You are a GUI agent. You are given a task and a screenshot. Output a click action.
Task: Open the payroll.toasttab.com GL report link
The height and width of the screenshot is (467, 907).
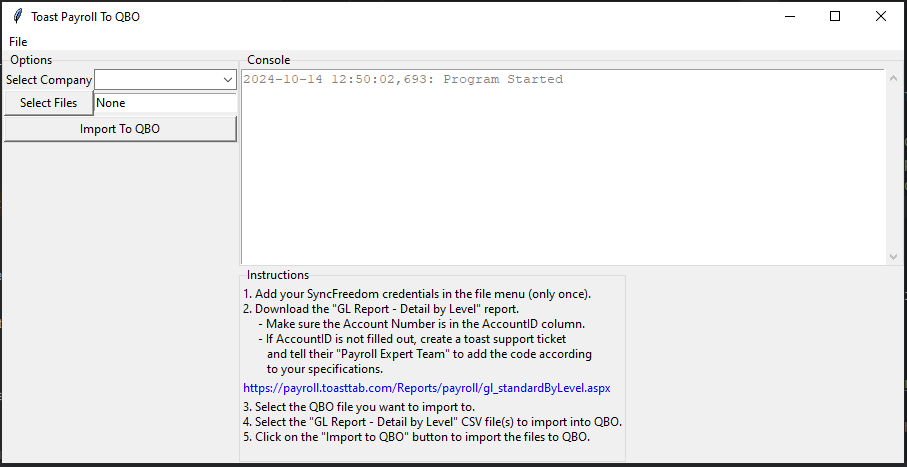coord(426,387)
